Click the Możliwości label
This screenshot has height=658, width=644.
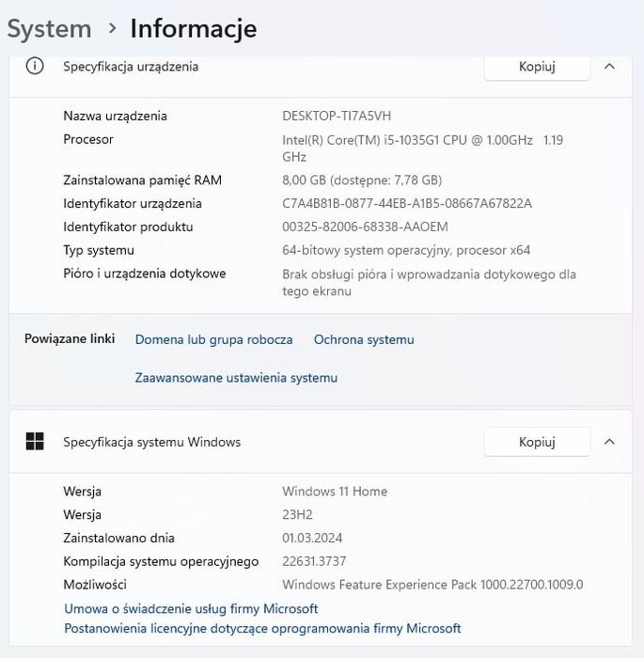tap(95, 585)
